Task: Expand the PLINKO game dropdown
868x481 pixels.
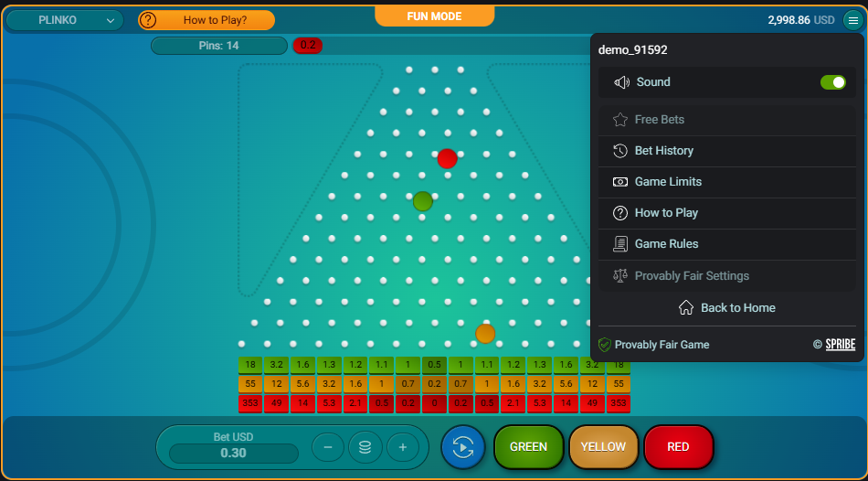Action: pyautogui.click(x=65, y=20)
